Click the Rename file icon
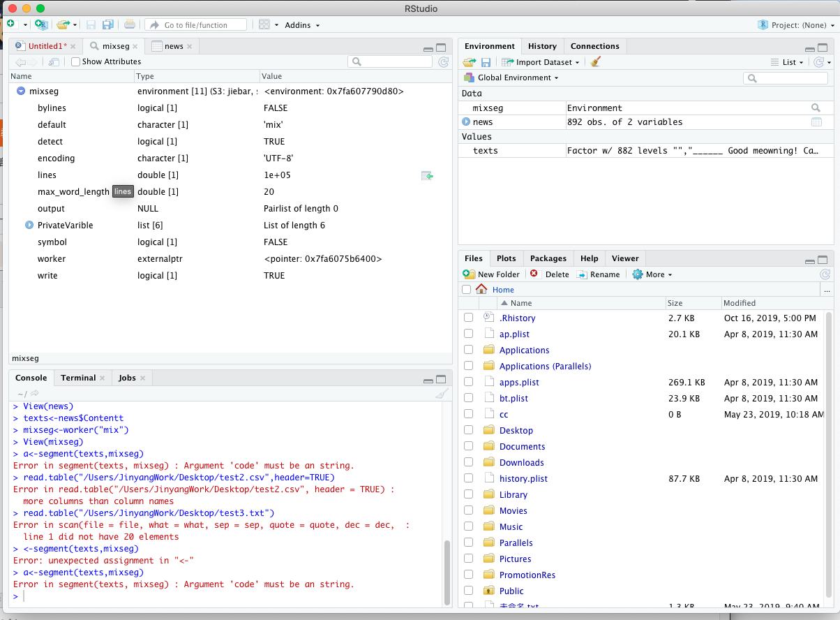This screenshot has height=620, width=840. [582, 274]
